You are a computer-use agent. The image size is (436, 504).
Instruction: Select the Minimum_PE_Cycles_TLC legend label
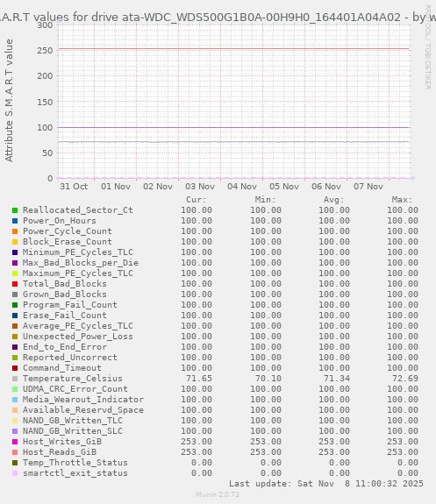77,252
